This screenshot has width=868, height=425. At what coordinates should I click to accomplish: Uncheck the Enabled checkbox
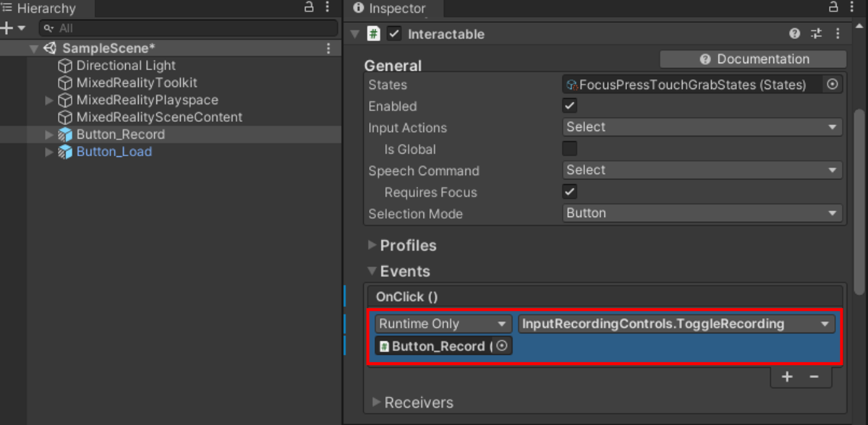coord(570,106)
